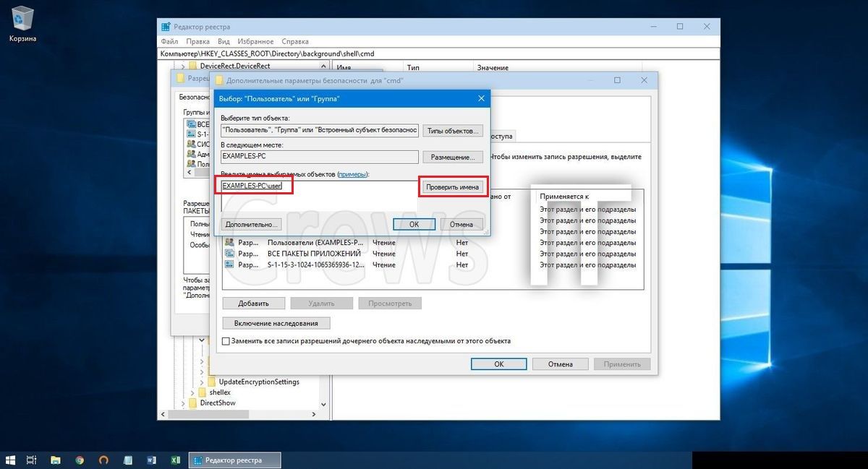The width and height of the screenshot is (868, 469).
Task: Click the EXAMPLES-PC location field
Action: 320,156
